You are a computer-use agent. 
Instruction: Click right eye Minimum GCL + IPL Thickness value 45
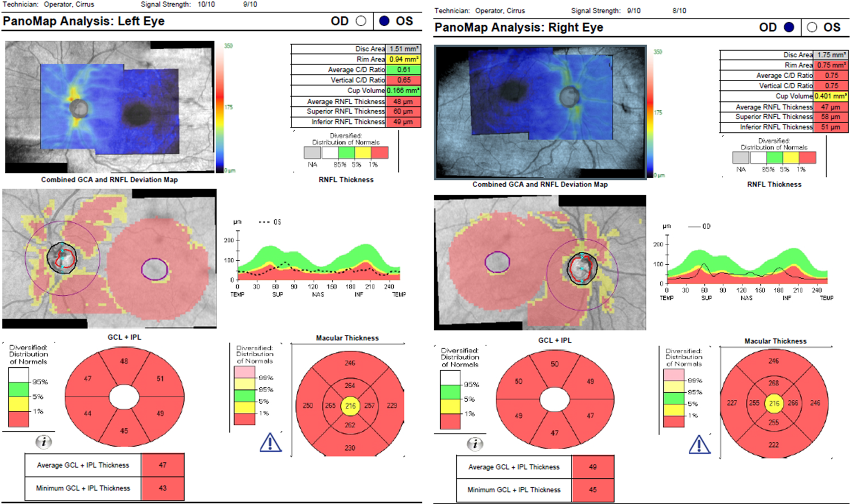click(x=592, y=490)
